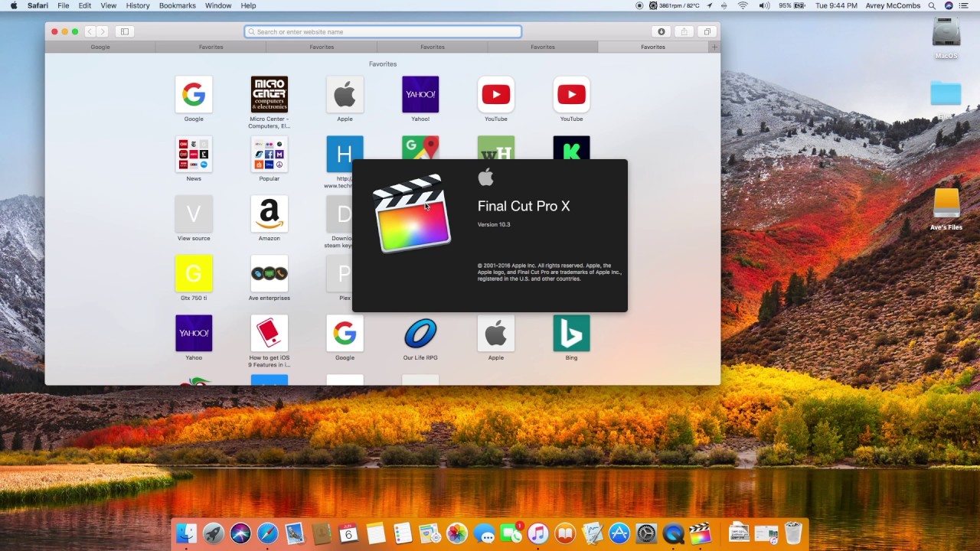Open Micro Center favorite in Safari

click(269, 95)
